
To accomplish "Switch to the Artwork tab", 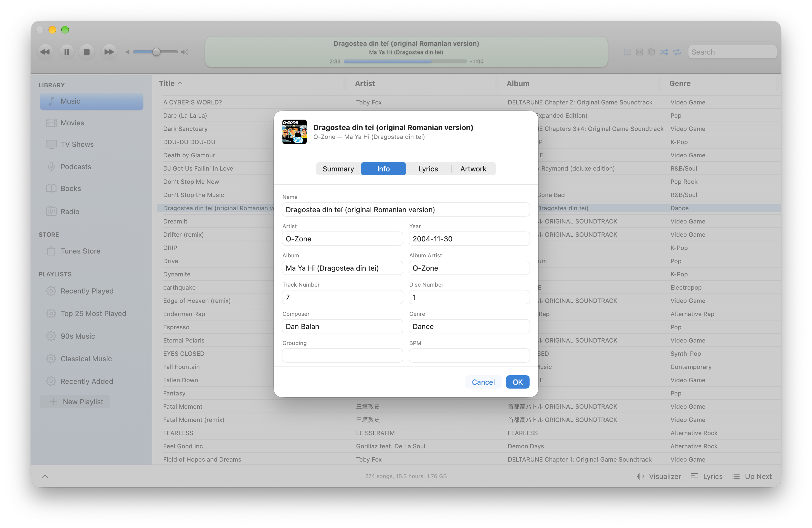I will tap(473, 169).
